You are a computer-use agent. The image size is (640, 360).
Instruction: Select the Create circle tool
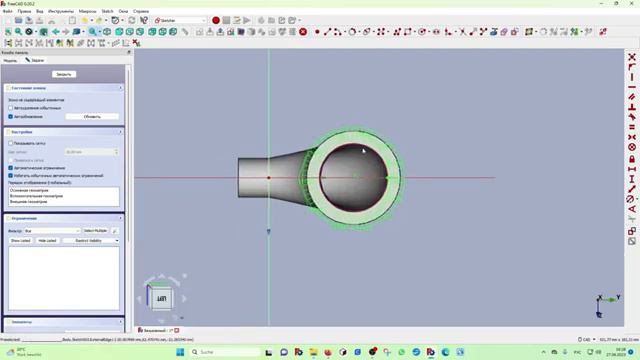point(352,32)
